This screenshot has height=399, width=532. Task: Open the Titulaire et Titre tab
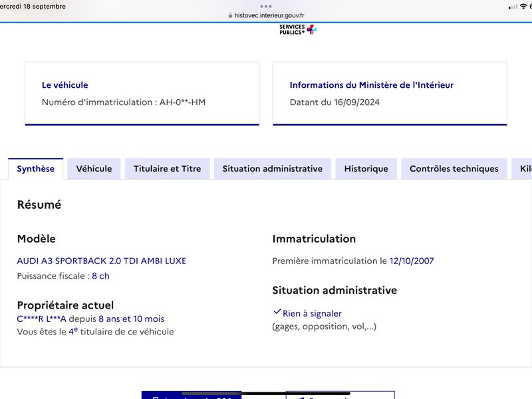[x=168, y=169]
